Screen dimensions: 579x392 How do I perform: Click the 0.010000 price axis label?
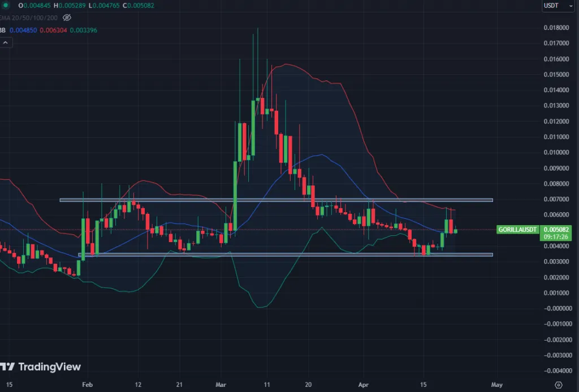coord(556,153)
